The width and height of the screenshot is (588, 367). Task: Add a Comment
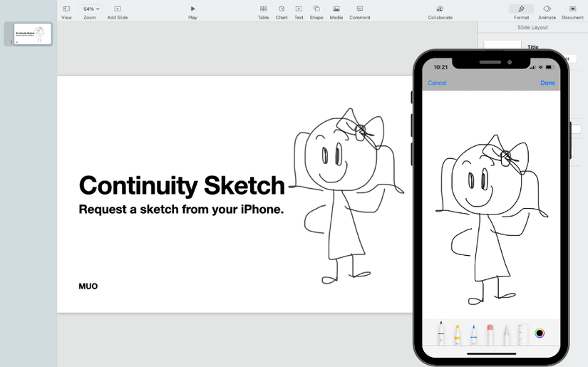pyautogui.click(x=360, y=12)
